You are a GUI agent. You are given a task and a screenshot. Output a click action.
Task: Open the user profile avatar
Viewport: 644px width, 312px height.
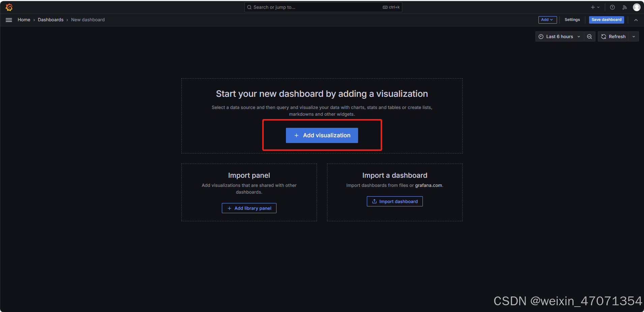tap(637, 7)
